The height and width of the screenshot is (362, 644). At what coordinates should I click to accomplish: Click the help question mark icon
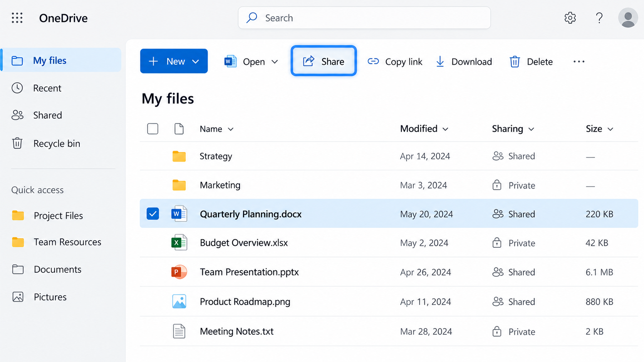click(599, 18)
